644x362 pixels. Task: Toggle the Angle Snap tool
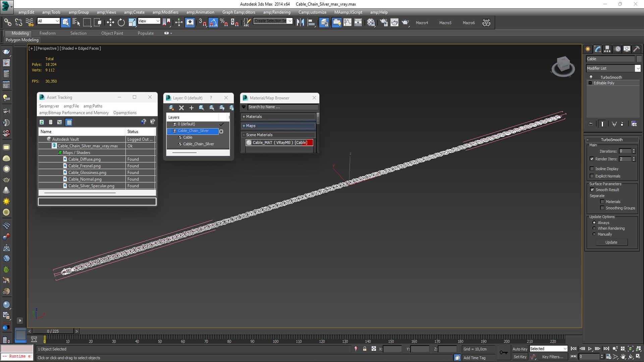click(x=213, y=22)
